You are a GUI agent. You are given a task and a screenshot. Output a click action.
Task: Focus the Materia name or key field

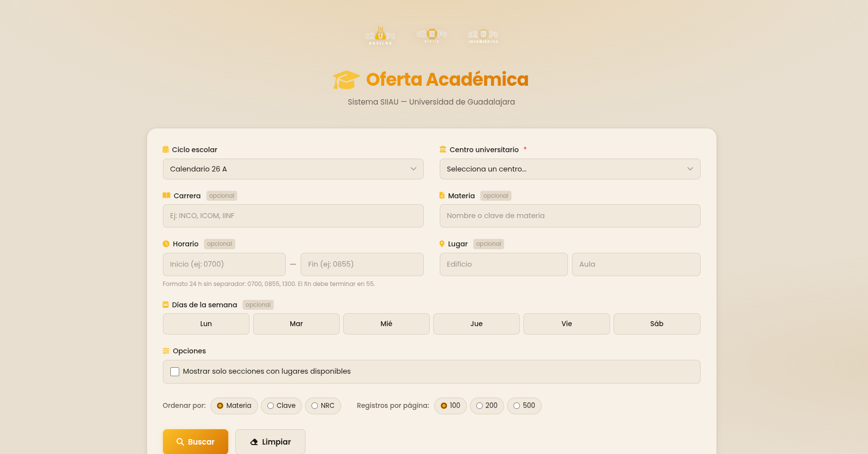(570, 216)
